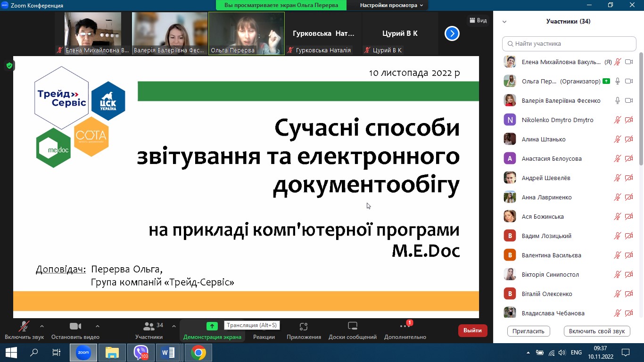Screen dimensions: 644x362
Task: Focus the Найти участника search field
Action: coord(569,43)
